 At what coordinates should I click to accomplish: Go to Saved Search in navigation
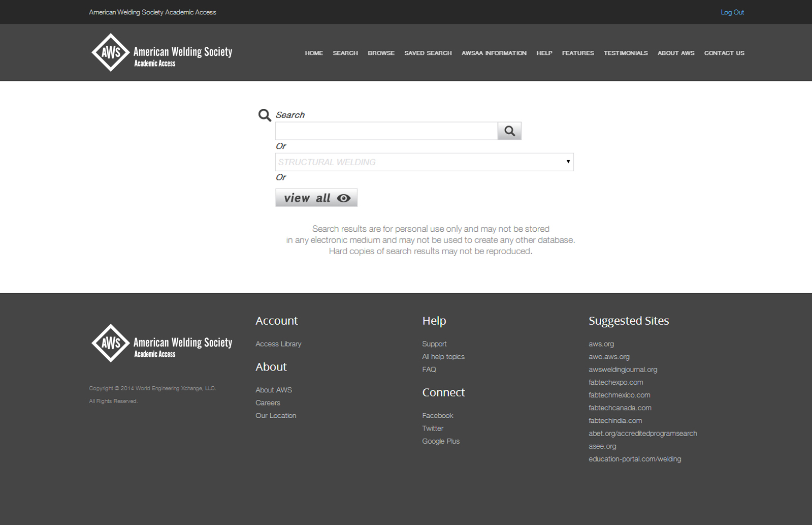[428, 53]
